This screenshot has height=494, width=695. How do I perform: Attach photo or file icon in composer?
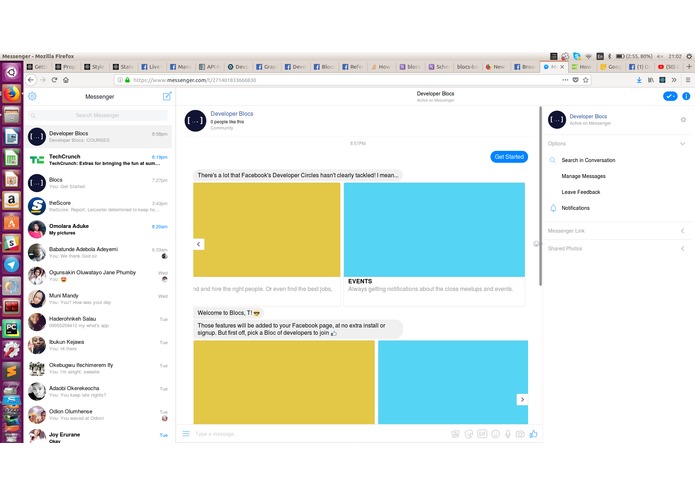(455, 434)
